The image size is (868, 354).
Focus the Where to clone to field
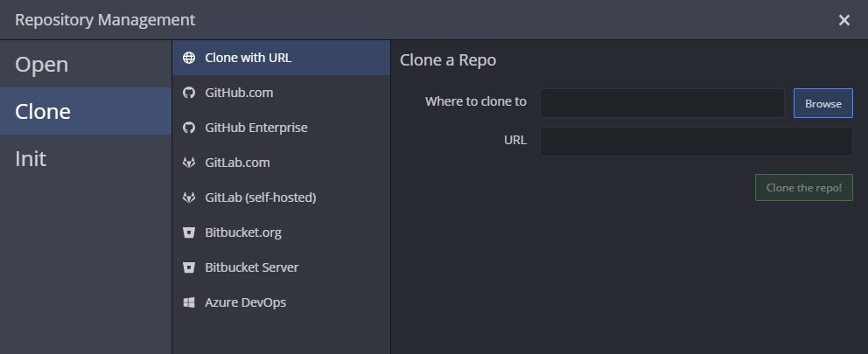click(661, 102)
